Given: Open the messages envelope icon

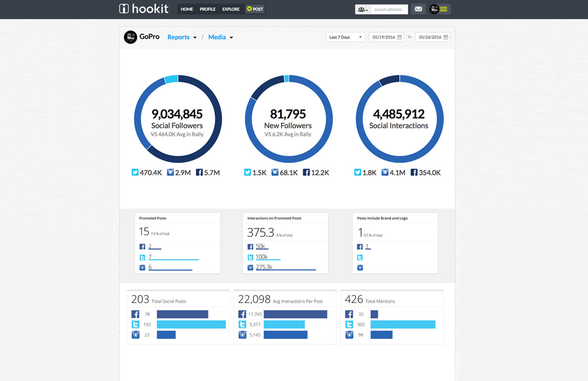Looking at the screenshot, I should (x=418, y=9).
